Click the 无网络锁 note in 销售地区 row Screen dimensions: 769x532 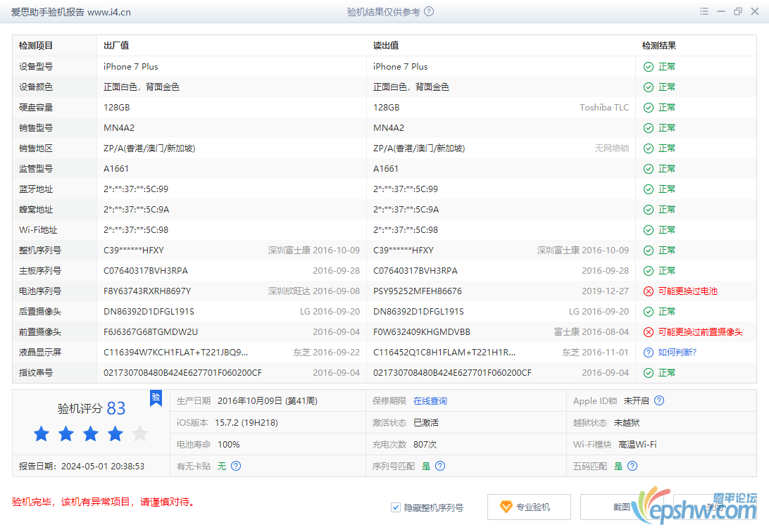tap(612, 148)
